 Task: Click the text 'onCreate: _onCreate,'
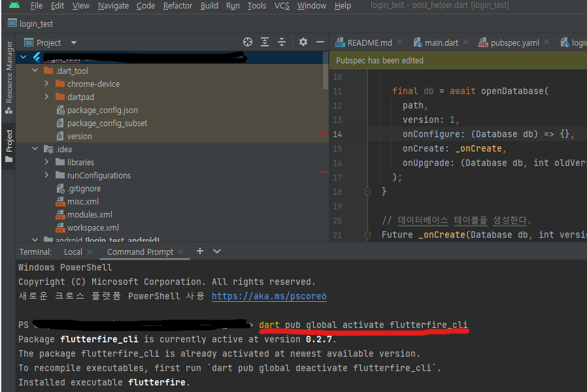(454, 148)
